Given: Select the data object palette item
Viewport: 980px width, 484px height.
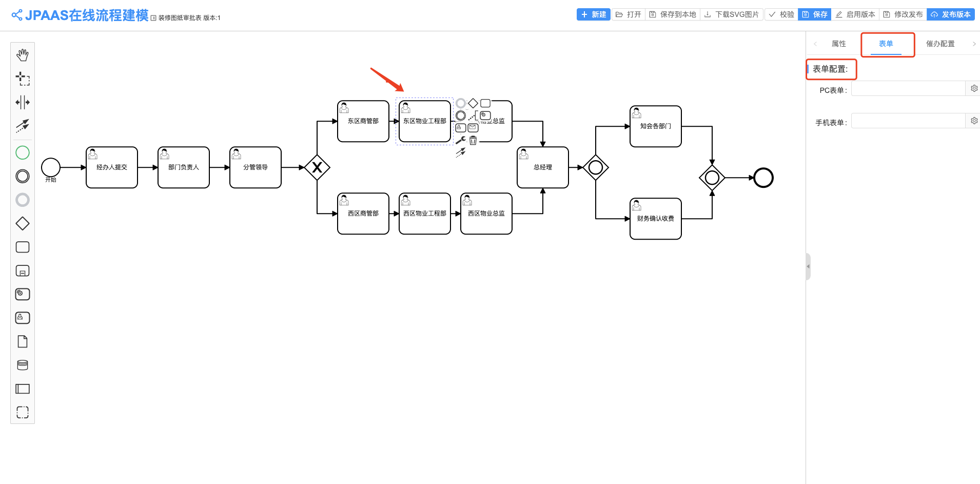Looking at the screenshot, I should pyautogui.click(x=23, y=341).
